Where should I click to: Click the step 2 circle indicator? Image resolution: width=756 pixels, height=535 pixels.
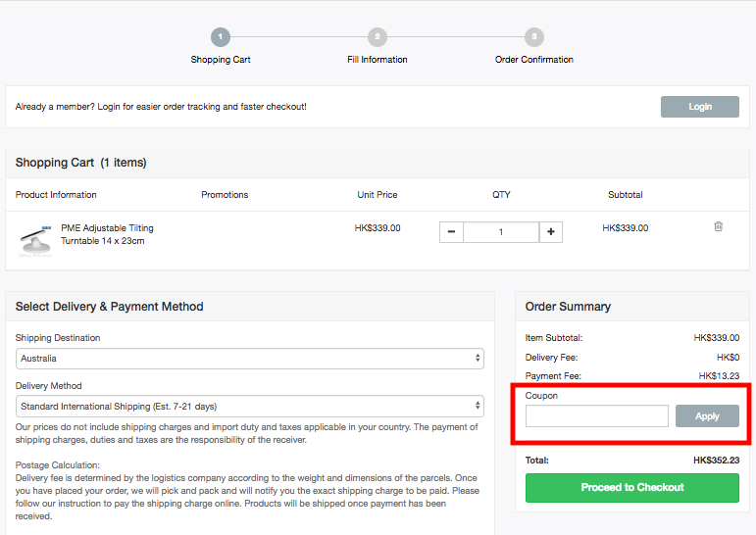(378, 37)
